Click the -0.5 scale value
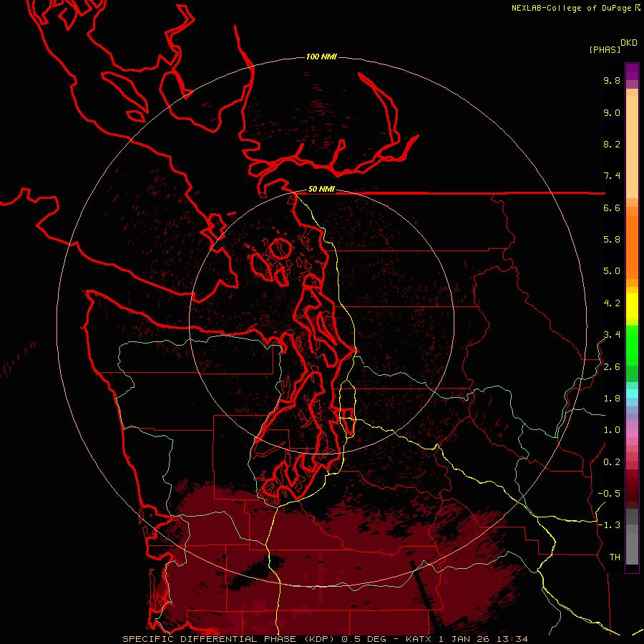Viewport: 644px width, 644px height. pyautogui.click(x=609, y=494)
